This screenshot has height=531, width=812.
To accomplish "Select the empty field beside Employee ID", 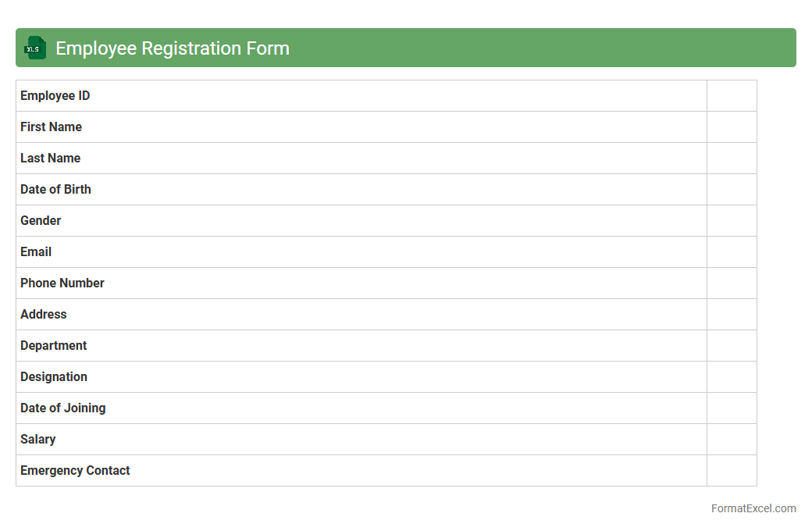I will (732, 96).
